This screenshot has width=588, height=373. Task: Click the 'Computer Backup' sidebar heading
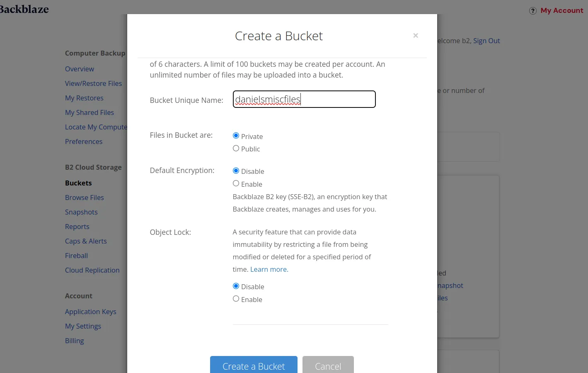click(x=95, y=53)
